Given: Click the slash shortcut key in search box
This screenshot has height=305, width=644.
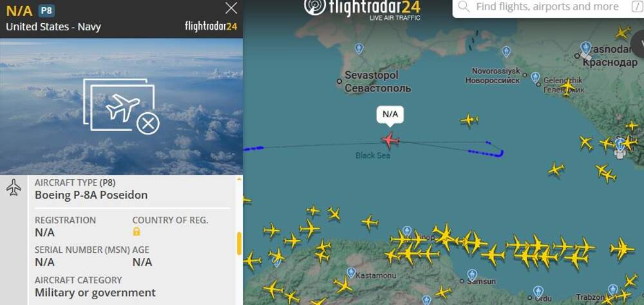Looking at the screenshot, I should point(637,7).
